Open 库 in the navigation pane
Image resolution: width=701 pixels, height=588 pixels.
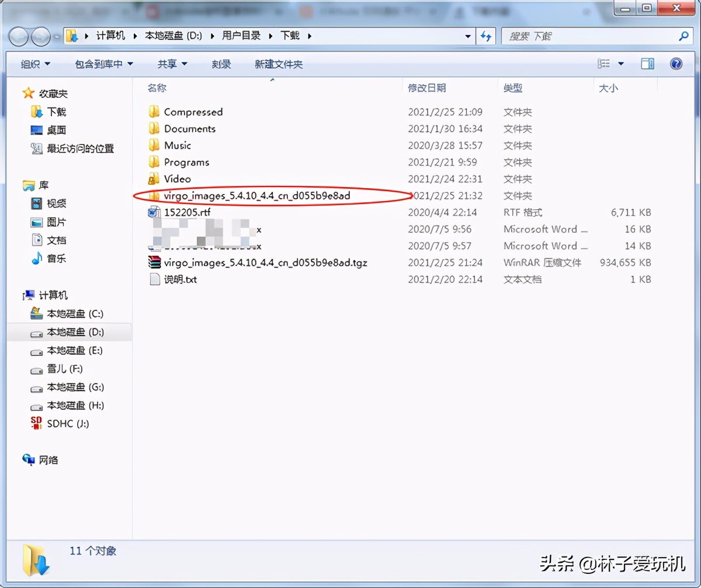pos(44,186)
